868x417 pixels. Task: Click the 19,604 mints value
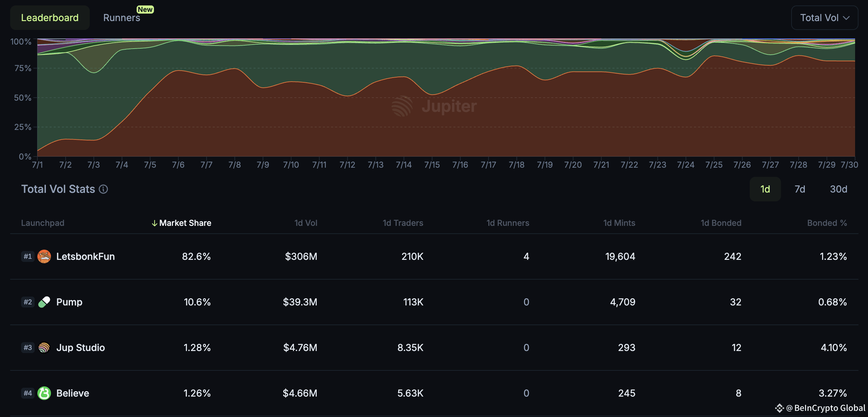(x=620, y=256)
